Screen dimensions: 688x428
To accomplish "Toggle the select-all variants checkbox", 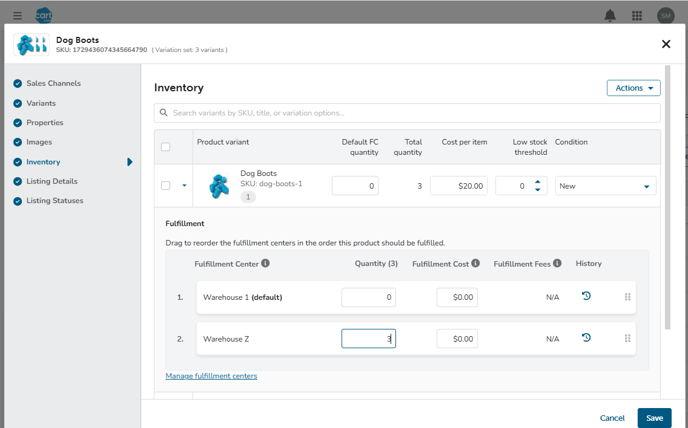I will pyautogui.click(x=166, y=147).
